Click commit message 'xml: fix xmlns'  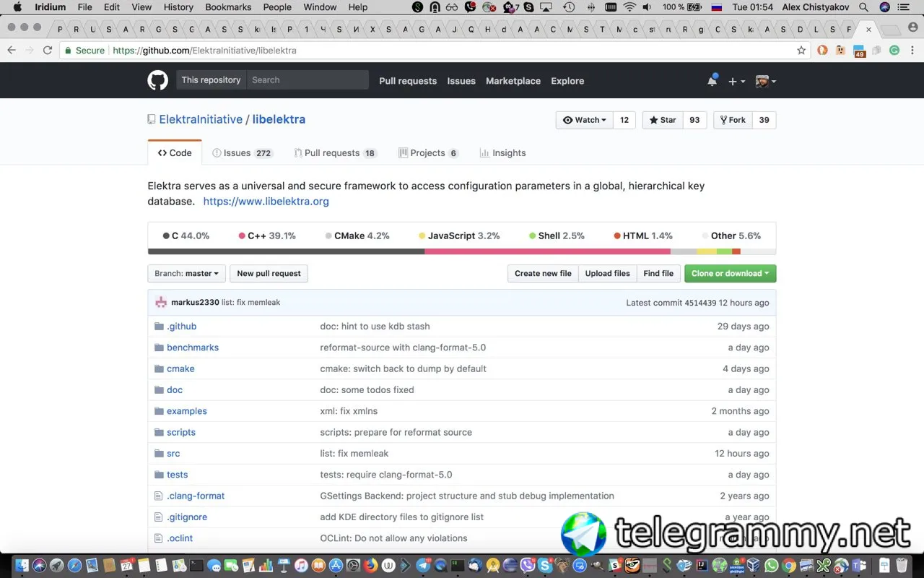349,411
